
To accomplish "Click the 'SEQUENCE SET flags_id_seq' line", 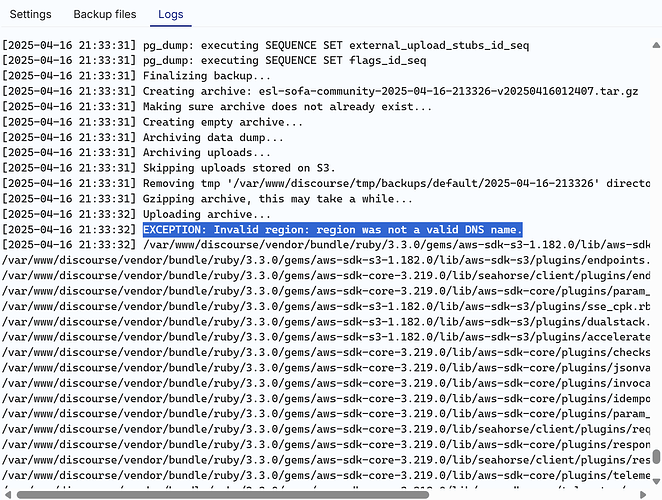I will 214,60.
